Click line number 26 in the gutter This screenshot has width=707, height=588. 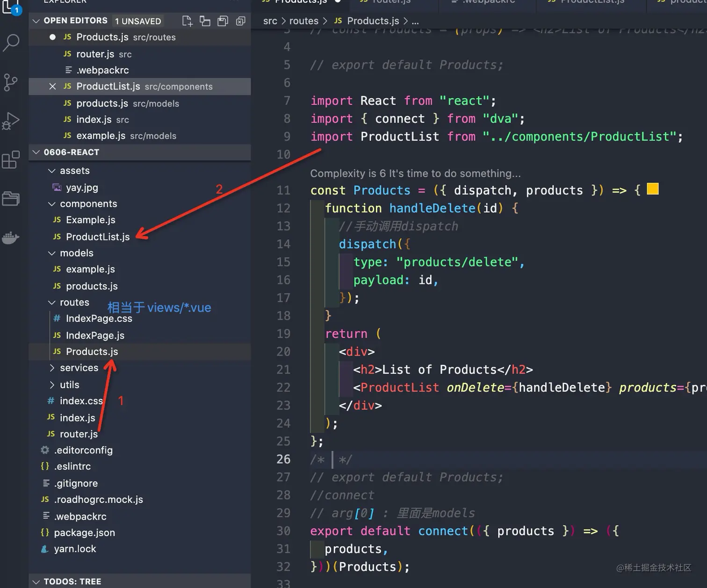283,459
